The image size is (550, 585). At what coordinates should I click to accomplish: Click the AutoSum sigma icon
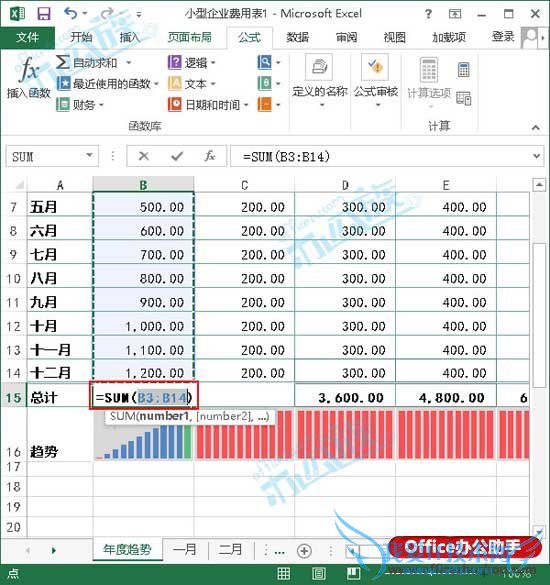pos(63,62)
